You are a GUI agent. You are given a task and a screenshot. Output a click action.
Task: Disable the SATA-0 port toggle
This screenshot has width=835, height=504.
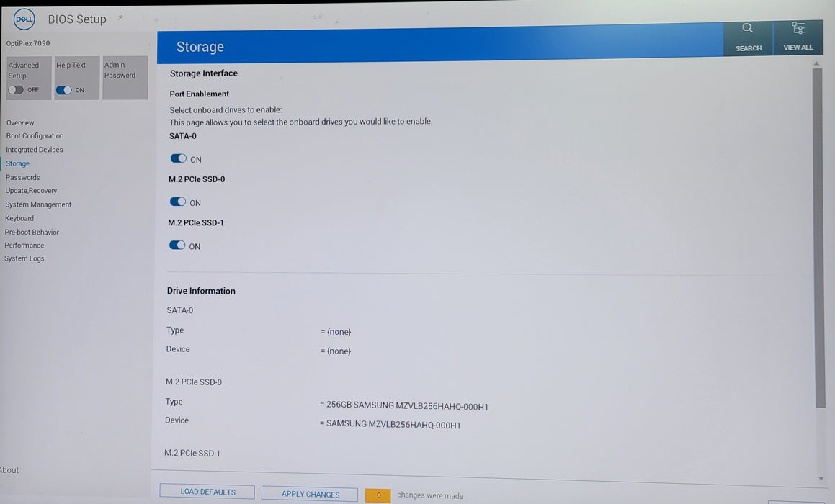[179, 158]
